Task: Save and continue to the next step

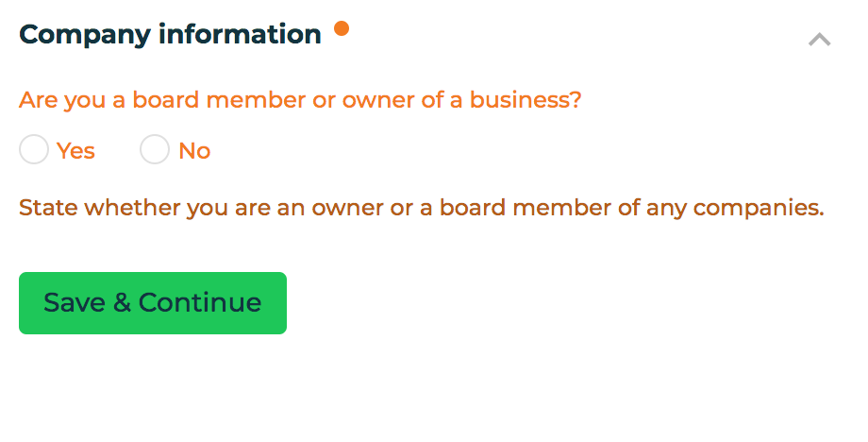Action: pos(153,303)
